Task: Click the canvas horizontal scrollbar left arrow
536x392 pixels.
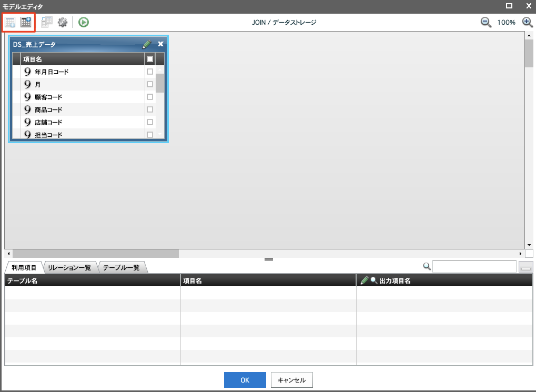Action: [8, 254]
